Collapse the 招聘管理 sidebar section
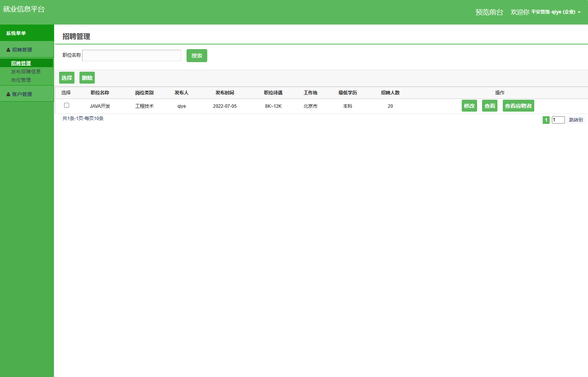 (27, 49)
